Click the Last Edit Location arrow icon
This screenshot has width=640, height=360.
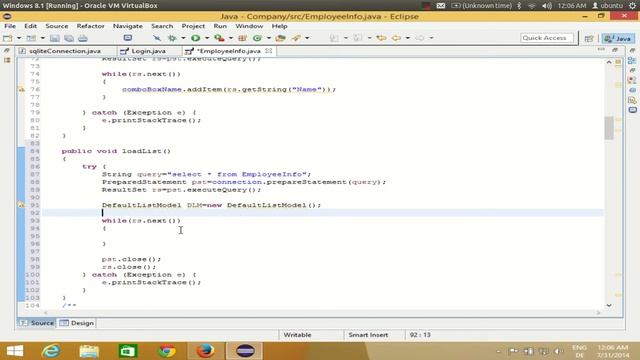coord(381,38)
